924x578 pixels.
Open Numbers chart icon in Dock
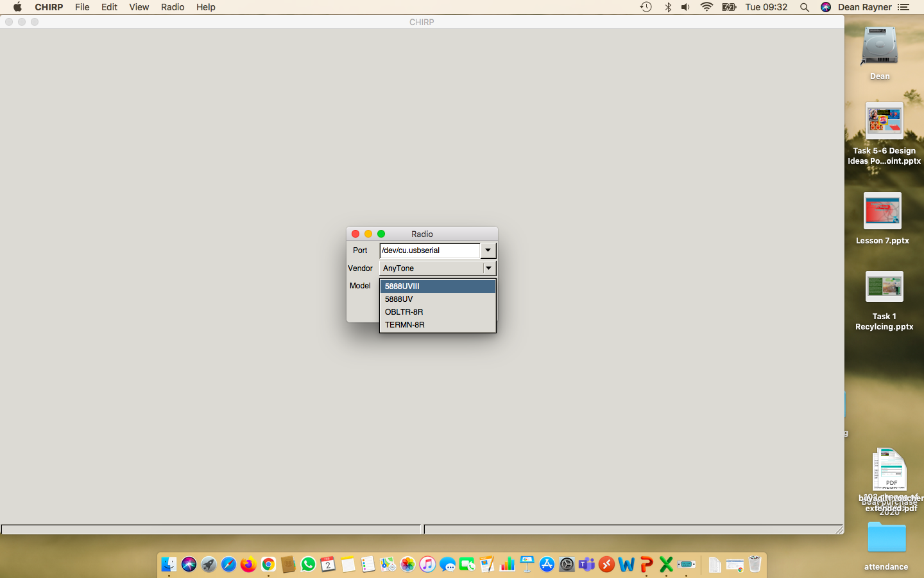507,565
